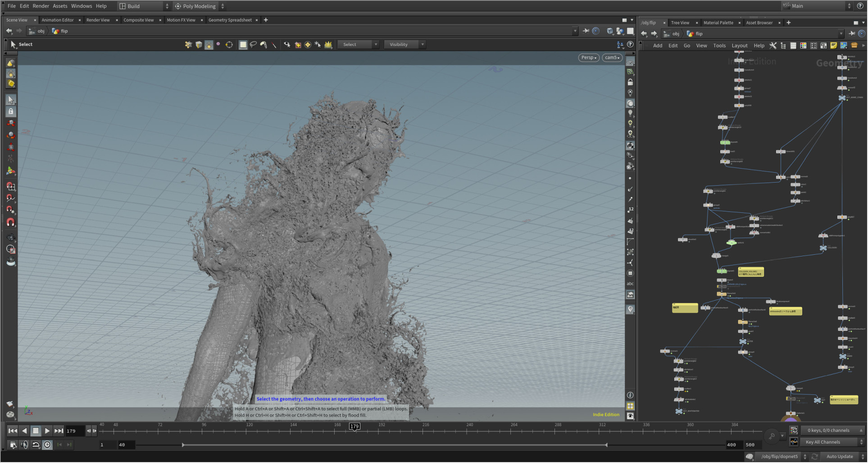Click the right handle of playback range slider
This screenshot has height=463, width=868.
click(x=606, y=445)
